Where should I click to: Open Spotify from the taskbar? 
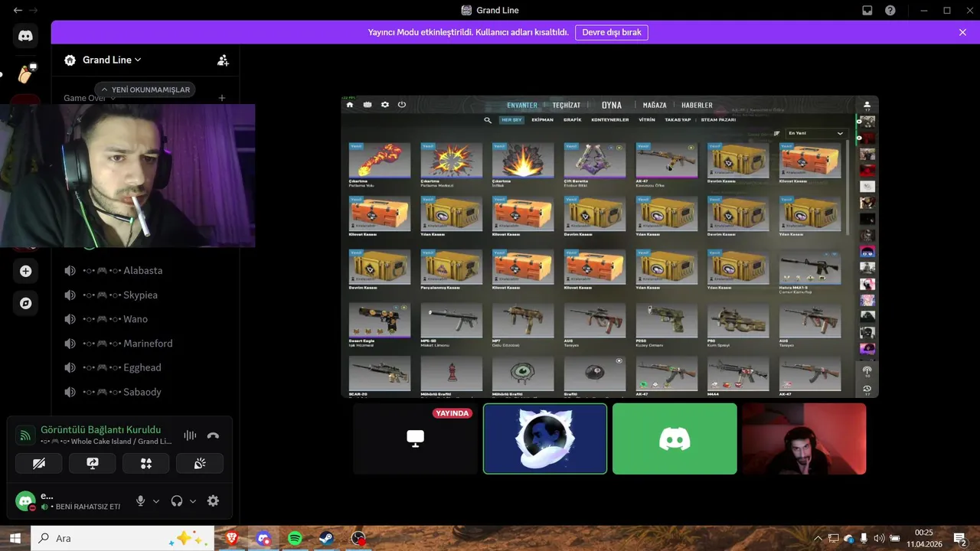pyautogui.click(x=295, y=538)
